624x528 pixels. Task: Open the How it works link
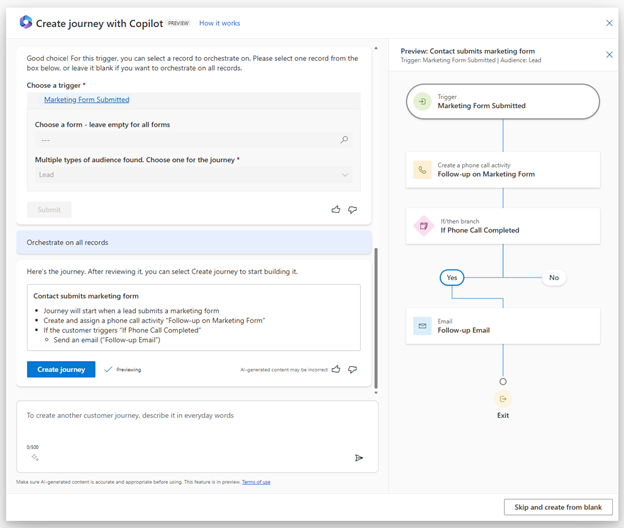[x=219, y=23]
